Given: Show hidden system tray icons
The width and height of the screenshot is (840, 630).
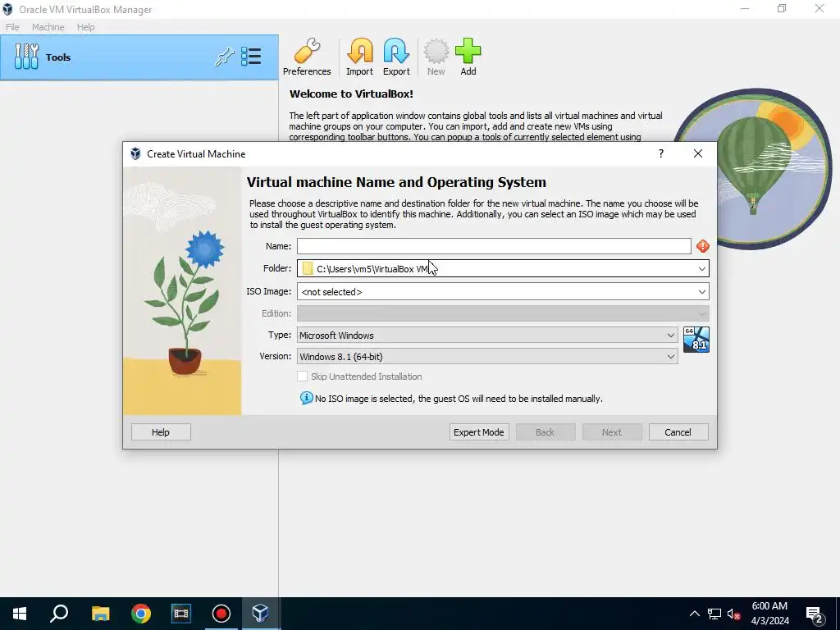Looking at the screenshot, I should coord(694,614).
